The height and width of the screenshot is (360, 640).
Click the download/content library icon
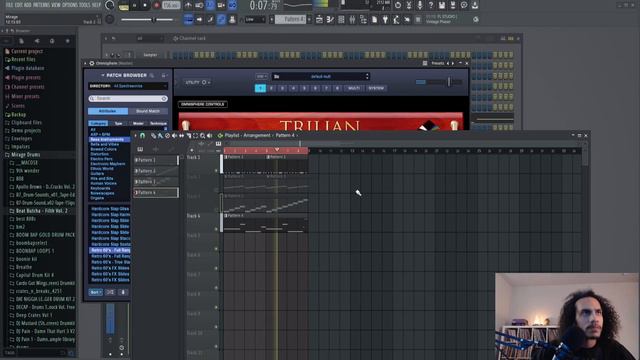tap(475, 5)
